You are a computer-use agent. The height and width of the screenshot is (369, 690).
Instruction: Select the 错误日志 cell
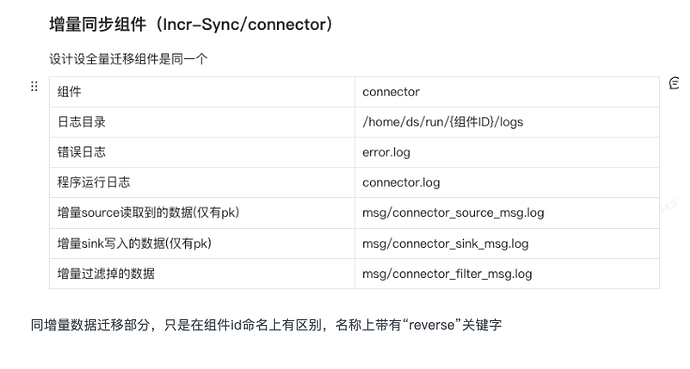(202, 152)
